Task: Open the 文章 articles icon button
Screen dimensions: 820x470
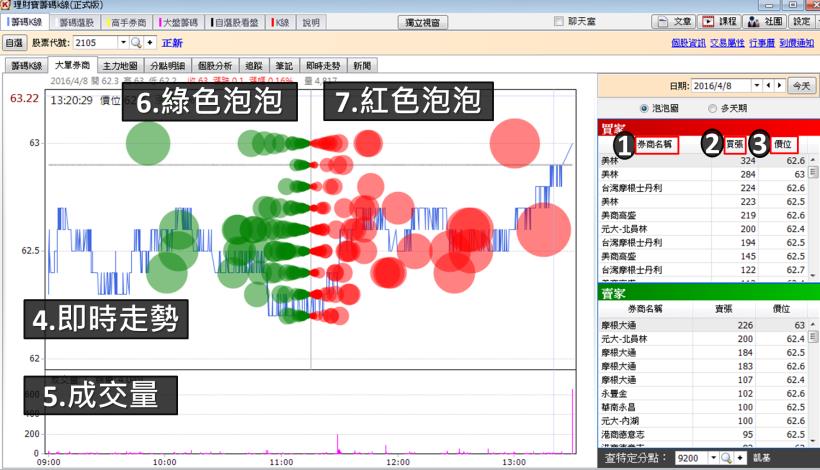Action: point(673,21)
